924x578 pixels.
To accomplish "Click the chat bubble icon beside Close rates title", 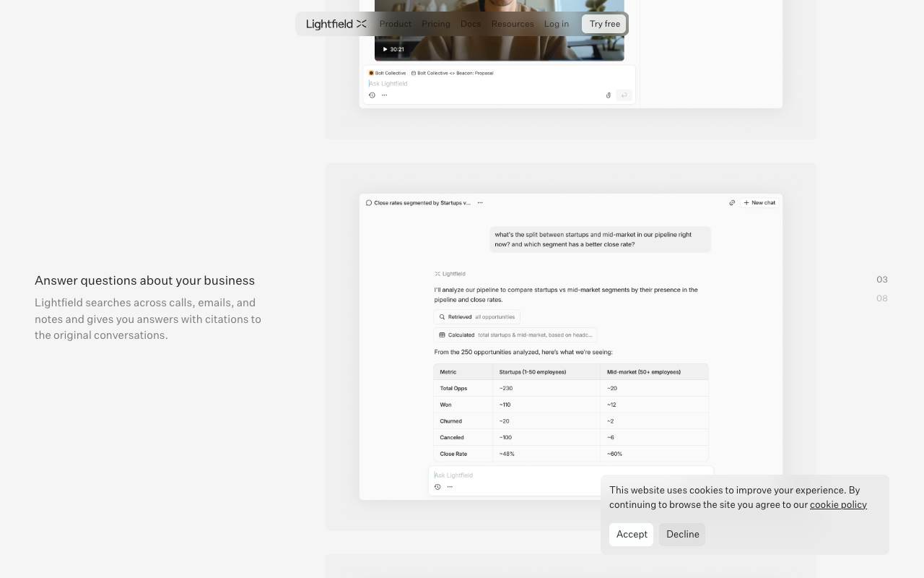I will 369,203.
